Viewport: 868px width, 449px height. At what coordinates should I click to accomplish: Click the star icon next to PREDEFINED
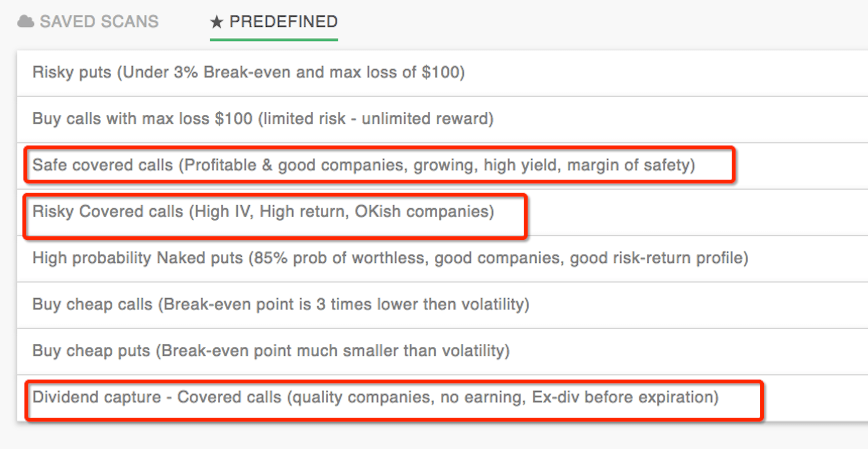217,21
